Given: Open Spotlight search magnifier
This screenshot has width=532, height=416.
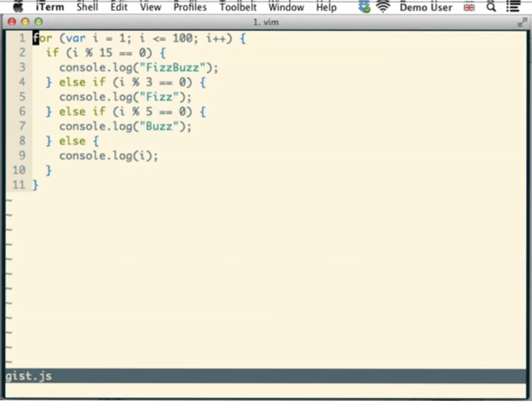Looking at the screenshot, I should [x=491, y=7].
